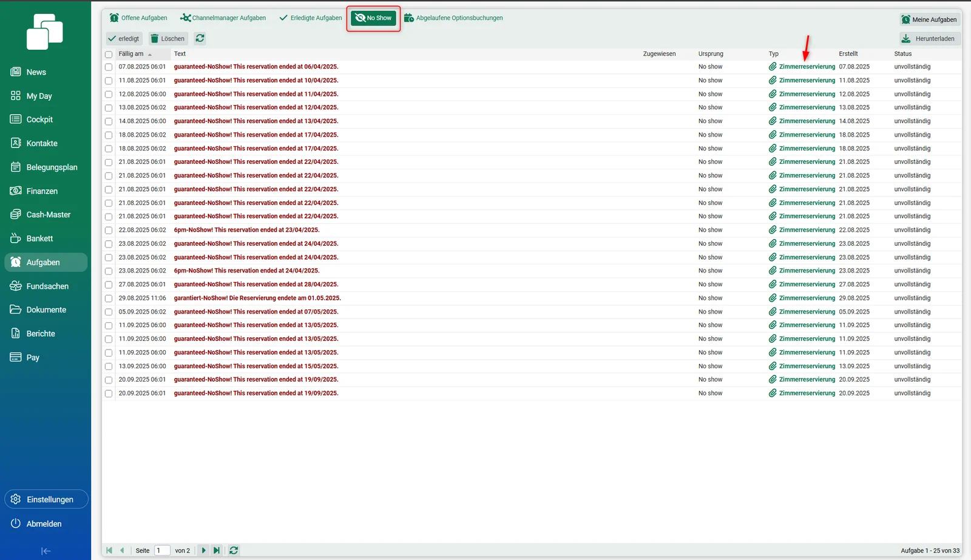Mark selected as erledigt
The width and height of the screenshot is (971, 560).
124,39
